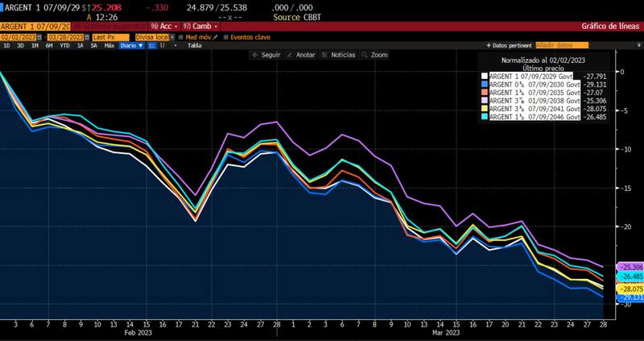
Task: Open the Diario periodicity dropdown
Action: (130, 46)
